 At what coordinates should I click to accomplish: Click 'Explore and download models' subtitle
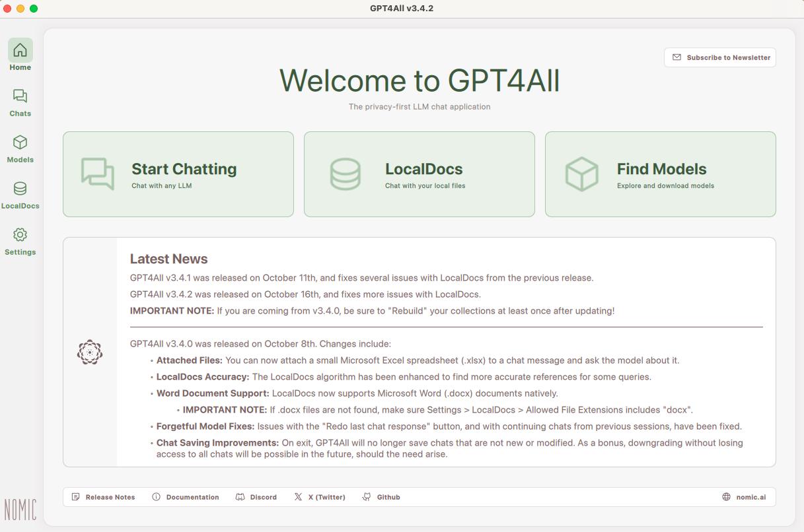(x=665, y=185)
